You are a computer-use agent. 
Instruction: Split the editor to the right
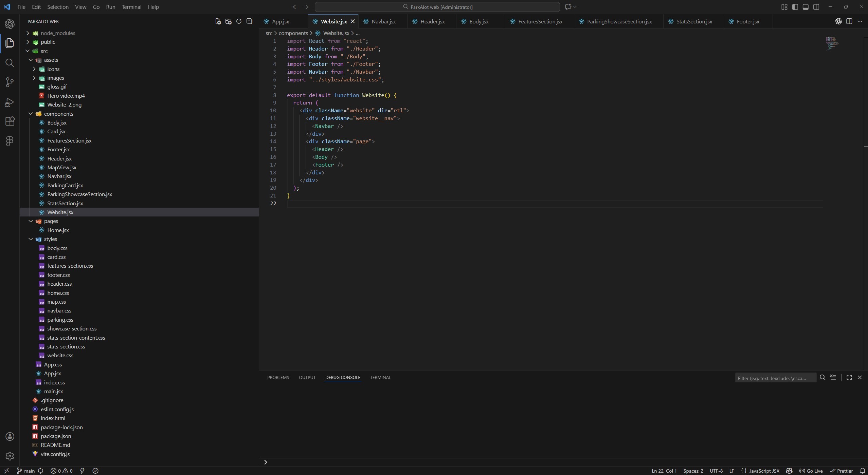849,21
